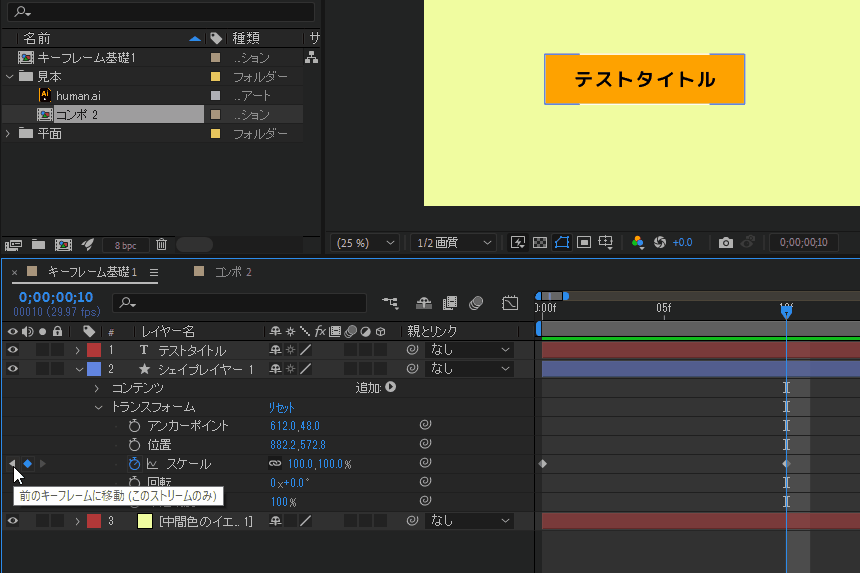Toggle anchor point stopwatch
This screenshot has width=860, height=573.
pyautogui.click(x=134, y=426)
